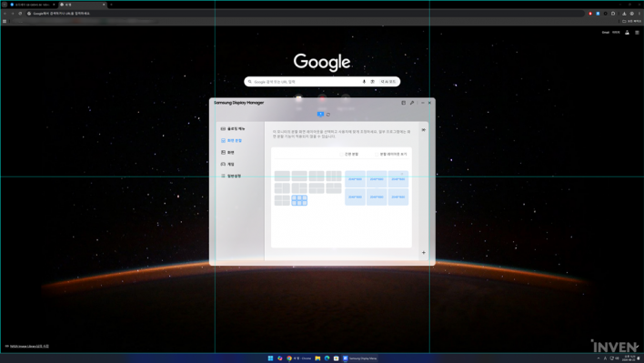
Task: Open Chrome's three-dot menu
Action: tap(639, 14)
